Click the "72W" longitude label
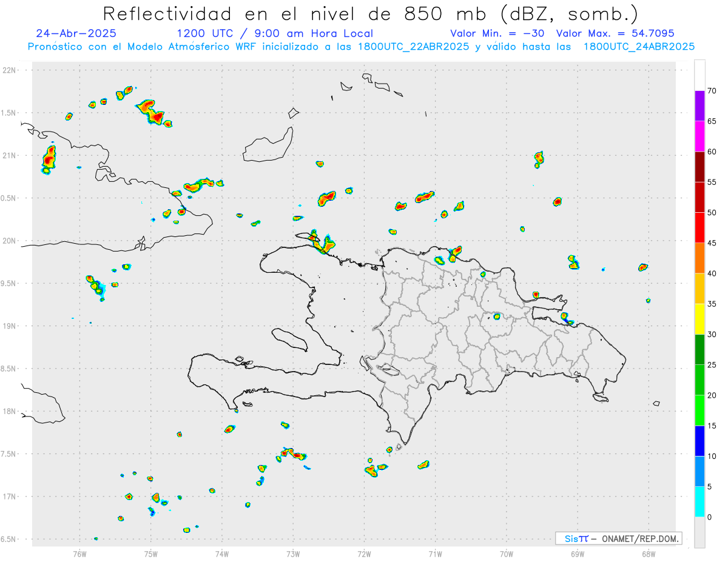 click(364, 554)
